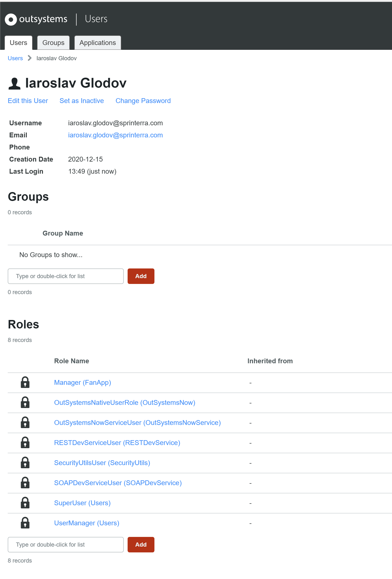Viewport: 392px width, 579px height.
Task: Click the last login value 13:49 (just now)
Action: pyautogui.click(x=92, y=171)
